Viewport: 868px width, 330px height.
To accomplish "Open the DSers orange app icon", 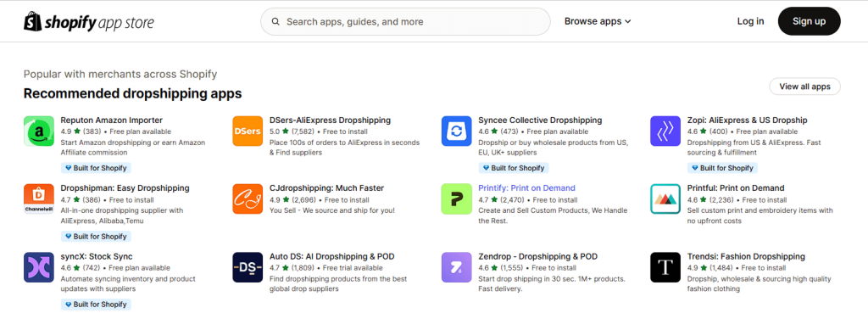I will tap(248, 131).
